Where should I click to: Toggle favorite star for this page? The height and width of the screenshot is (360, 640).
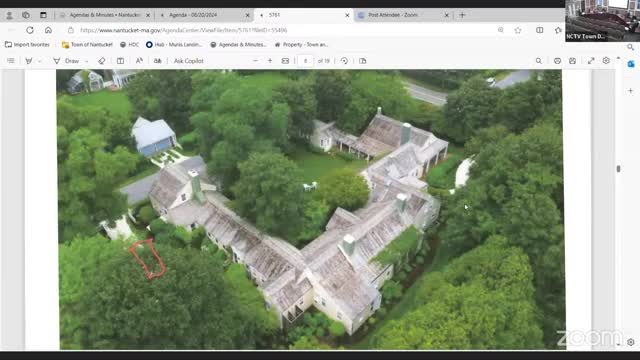click(x=518, y=30)
